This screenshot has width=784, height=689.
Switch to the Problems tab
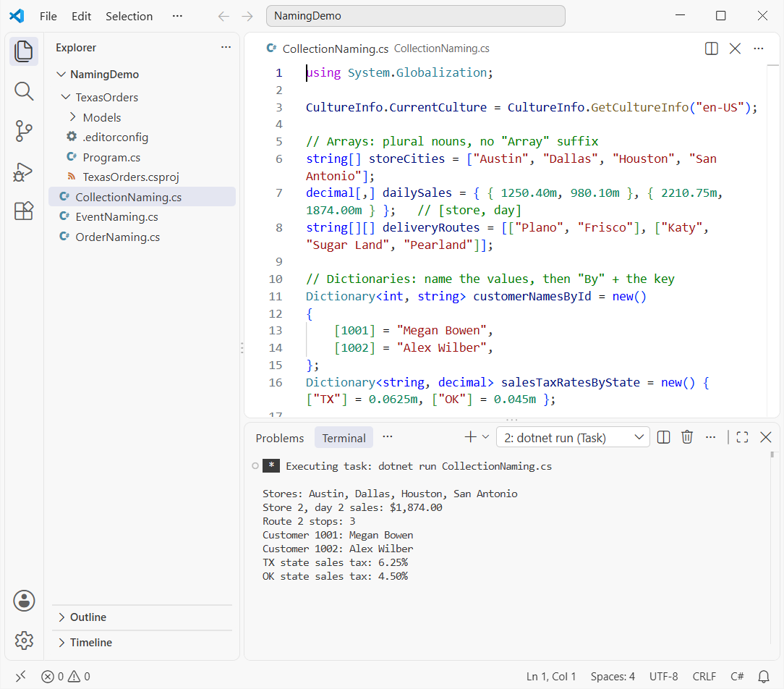click(x=279, y=438)
